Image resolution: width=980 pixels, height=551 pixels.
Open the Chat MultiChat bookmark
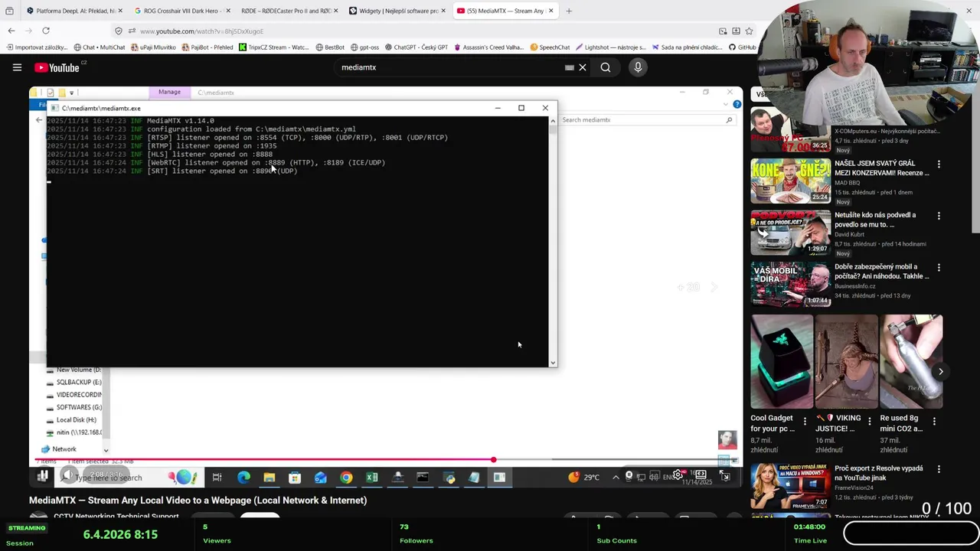[99, 47]
